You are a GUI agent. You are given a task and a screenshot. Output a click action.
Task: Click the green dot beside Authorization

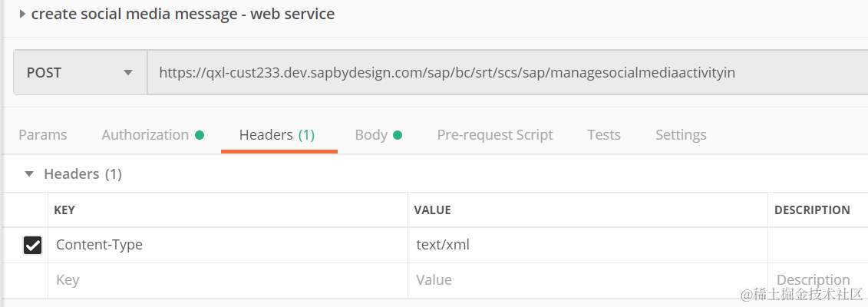[200, 135]
